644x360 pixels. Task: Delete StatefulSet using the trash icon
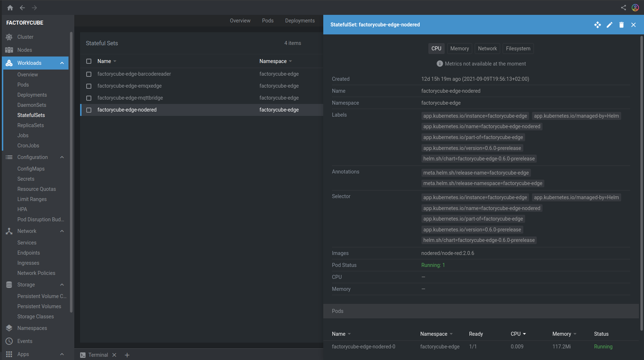tap(622, 25)
